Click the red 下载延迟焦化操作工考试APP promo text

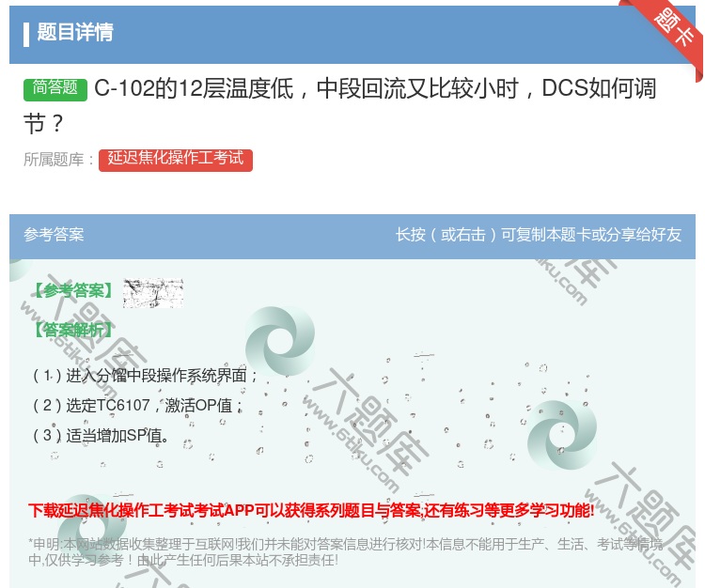point(311,511)
